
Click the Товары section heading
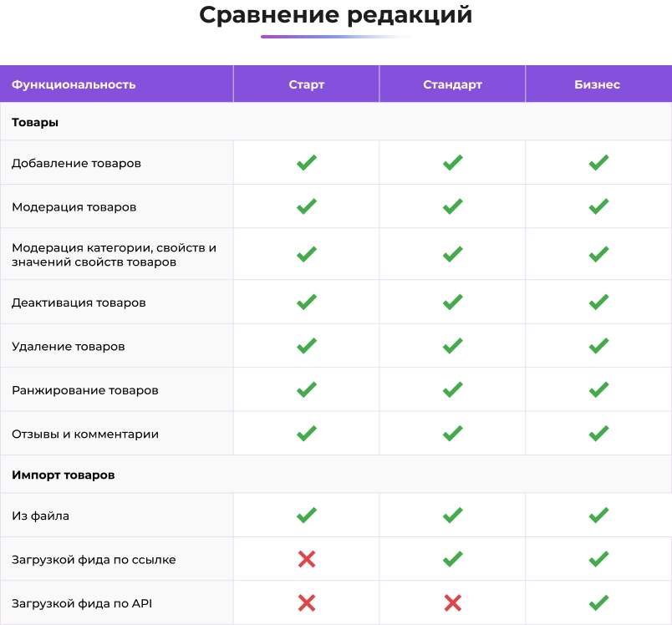pyautogui.click(x=35, y=123)
